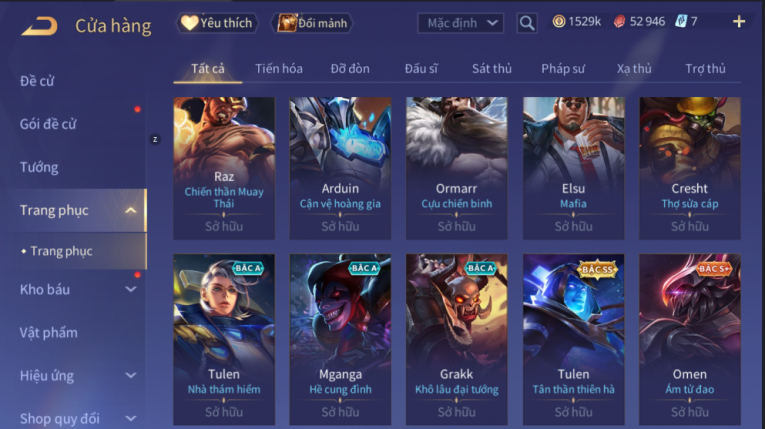Click the back arrow icon
The image size is (765, 429).
pos(40,26)
